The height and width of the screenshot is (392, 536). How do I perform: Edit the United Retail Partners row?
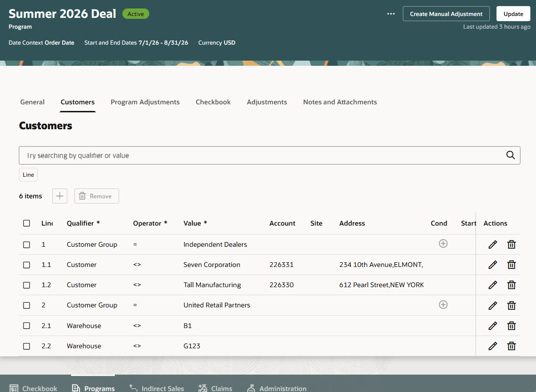point(493,305)
